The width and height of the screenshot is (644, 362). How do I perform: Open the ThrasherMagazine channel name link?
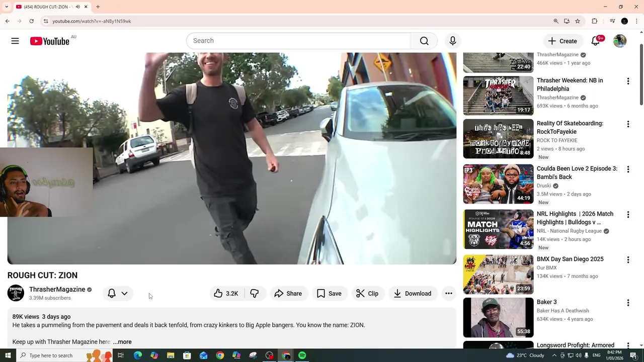click(57, 290)
